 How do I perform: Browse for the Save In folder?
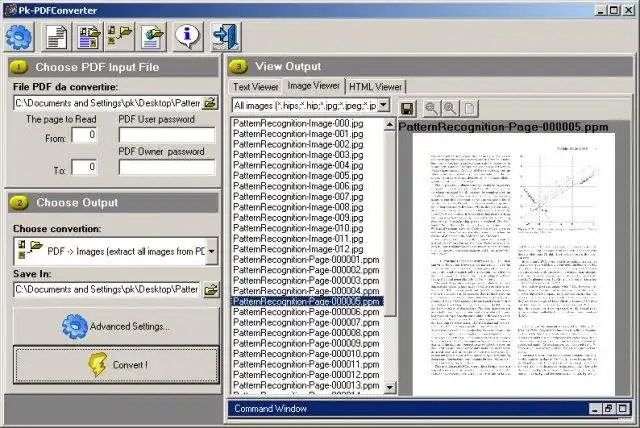pyautogui.click(x=211, y=290)
